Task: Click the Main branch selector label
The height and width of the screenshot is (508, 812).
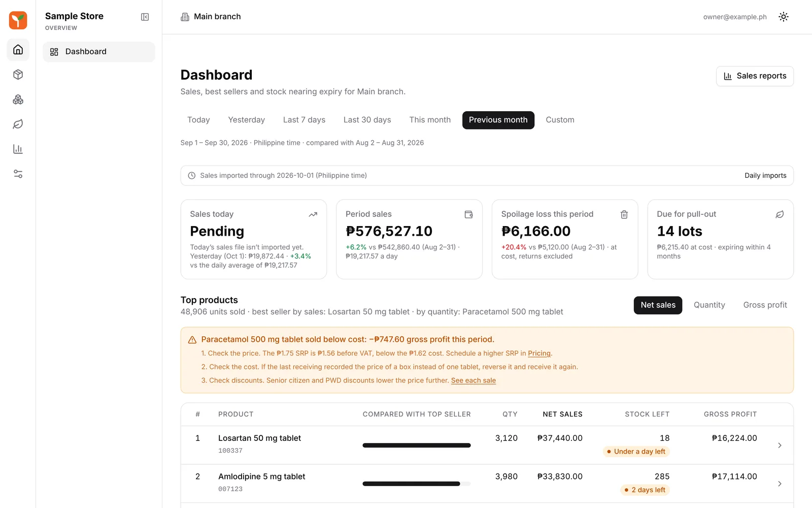Action: [x=217, y=17]
